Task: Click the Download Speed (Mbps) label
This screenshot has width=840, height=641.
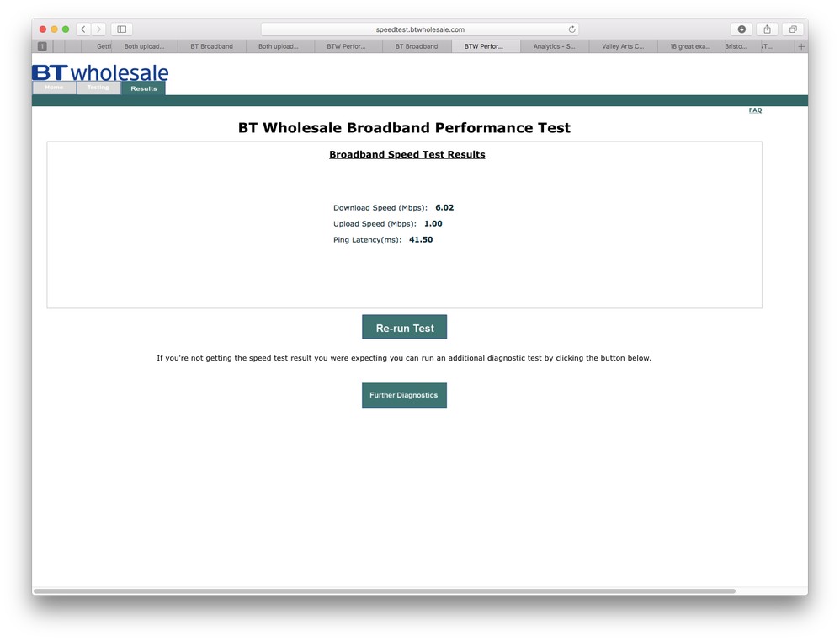Action: click(x=380, y=208)
